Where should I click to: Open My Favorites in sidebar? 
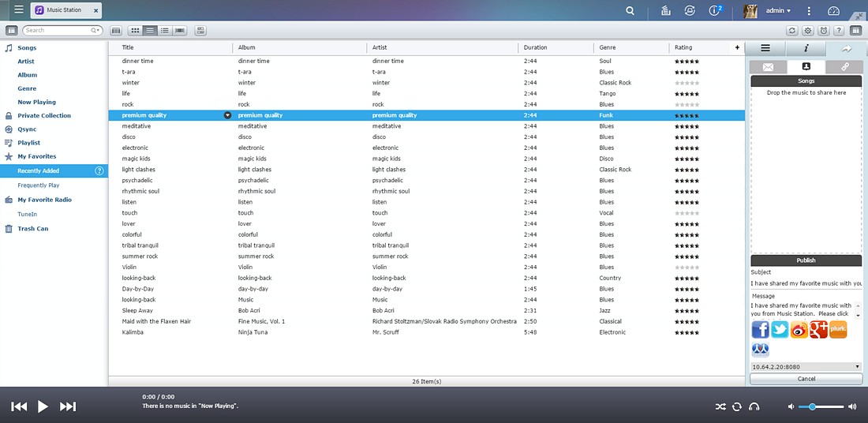click(37, 156)
